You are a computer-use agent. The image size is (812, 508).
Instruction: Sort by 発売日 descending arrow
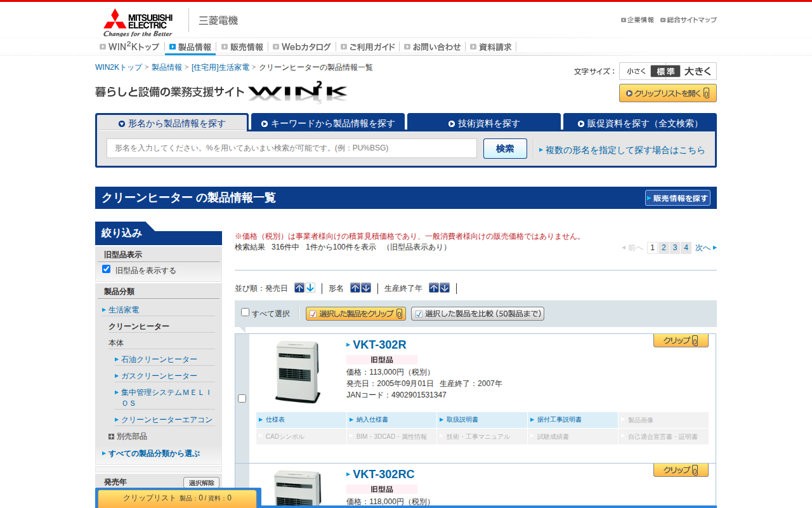pyautogui.click(x=310, y=288)
